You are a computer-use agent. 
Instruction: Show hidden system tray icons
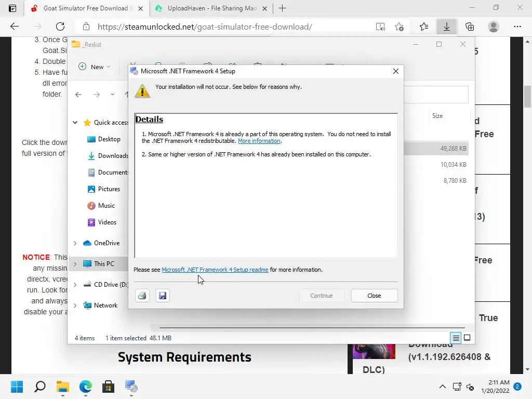click(x=443, y=387)
